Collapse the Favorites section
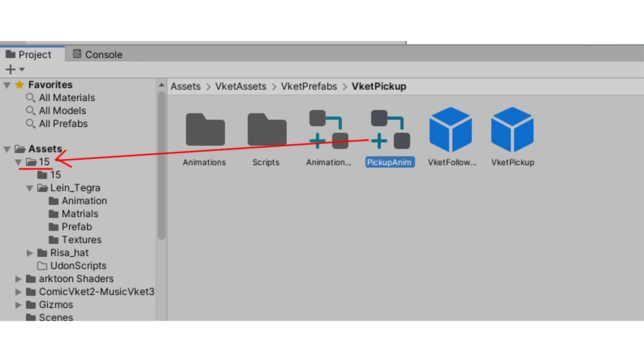 (7, 85)
